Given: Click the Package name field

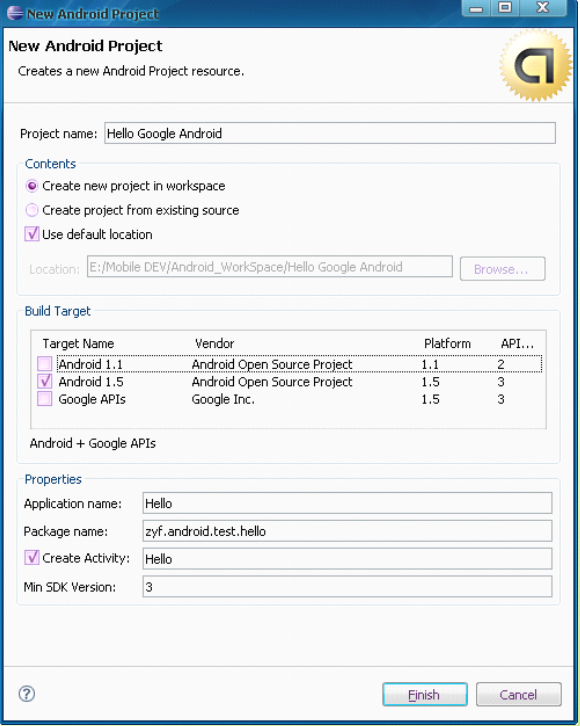Looking at the screenshot, I should [x=347, y=531].
